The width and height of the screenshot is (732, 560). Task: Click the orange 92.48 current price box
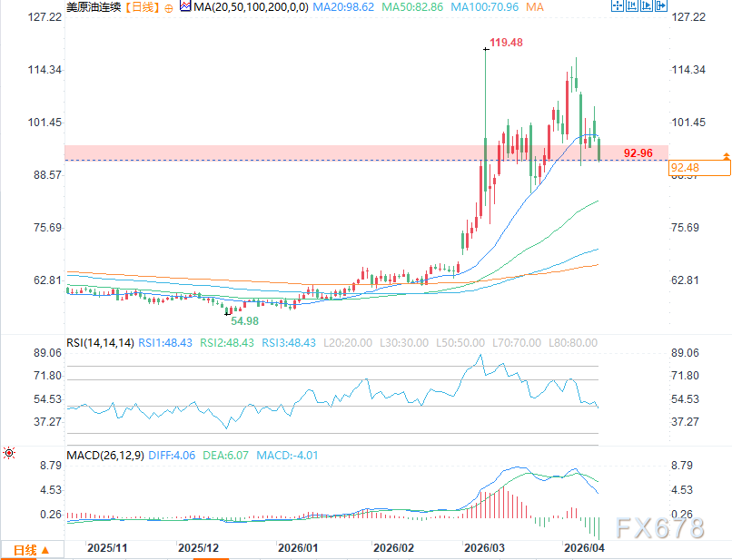tap(699, 168)
